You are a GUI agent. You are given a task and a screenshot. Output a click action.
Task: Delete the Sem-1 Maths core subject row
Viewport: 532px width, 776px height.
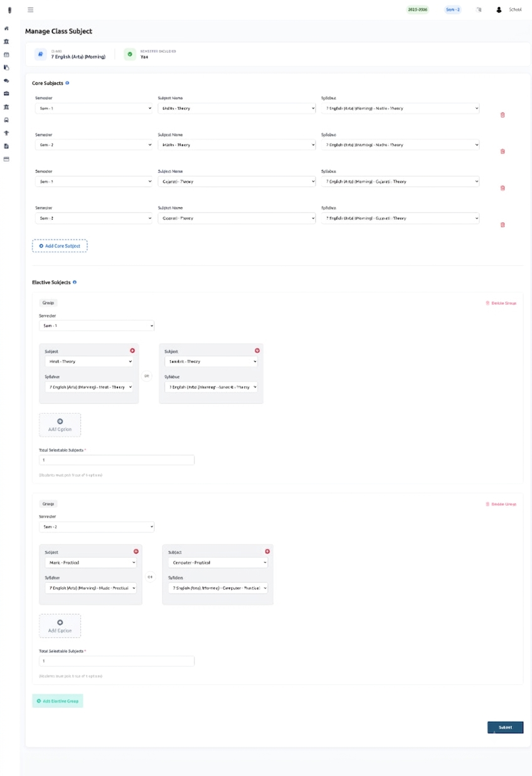click(x=503, y=115)
